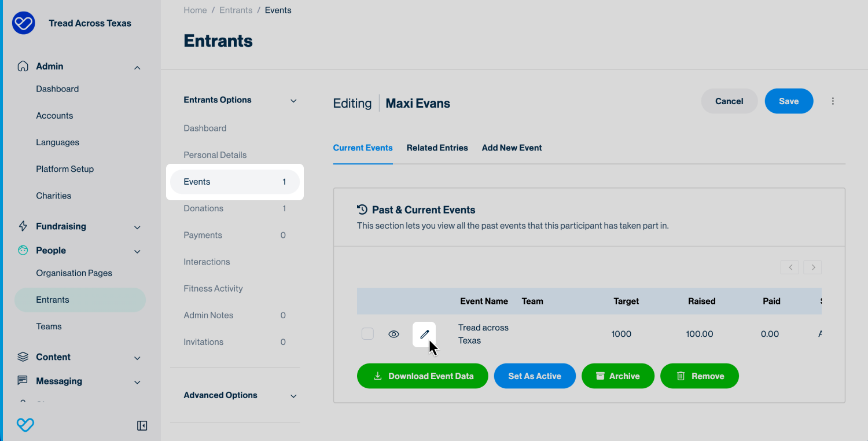Image resolution: width=868 pixels, height=441 pixels.
Task: Switch to the Related Entries tab
Action: pos(437,148)
